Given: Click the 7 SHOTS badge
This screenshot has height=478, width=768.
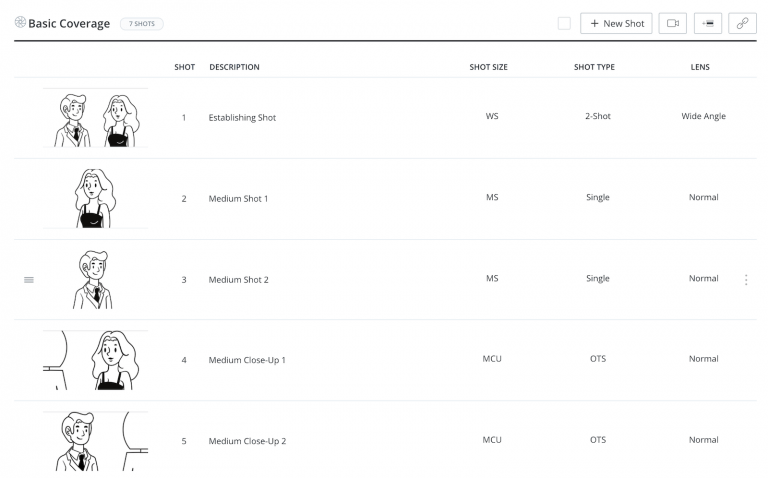Looking at the screenshot, I should pyautogui.click(x=141, y=23).
